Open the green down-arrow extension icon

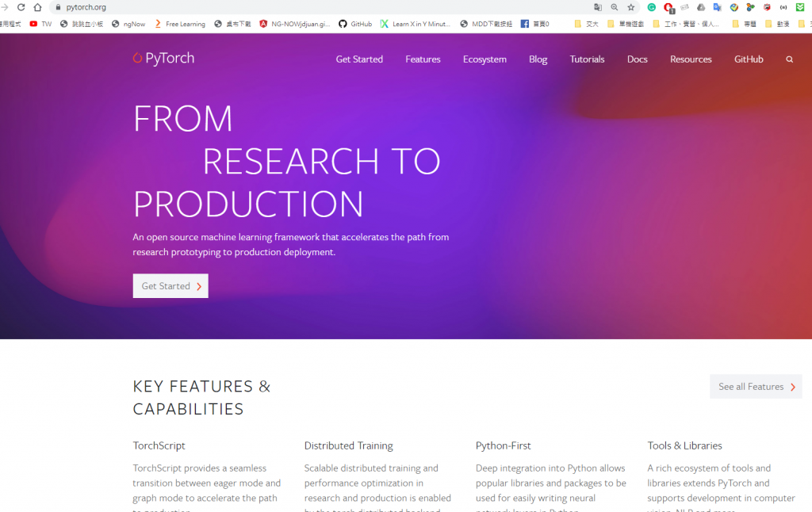click(800, 7)
